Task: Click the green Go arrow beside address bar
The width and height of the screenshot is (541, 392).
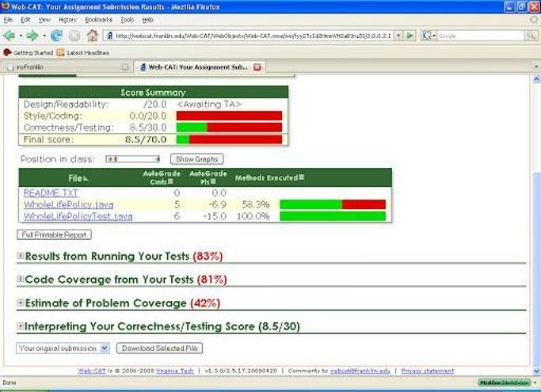Action: [410, 36]
